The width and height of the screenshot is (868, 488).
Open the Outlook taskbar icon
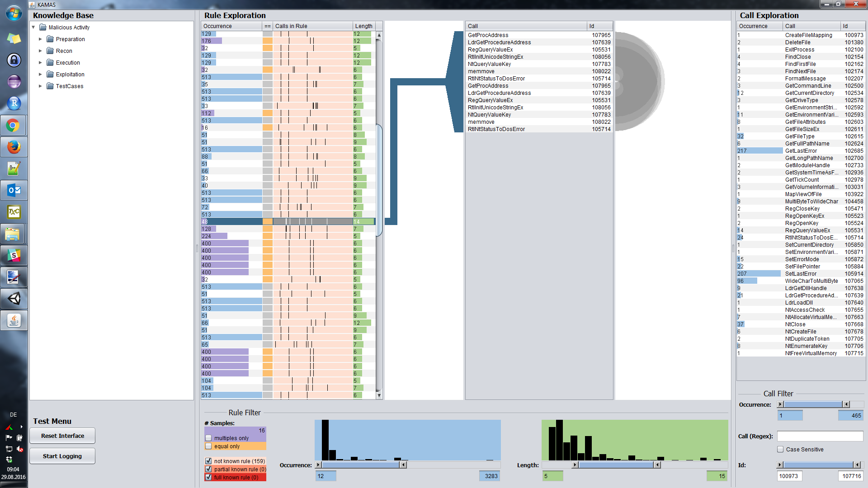14,191
